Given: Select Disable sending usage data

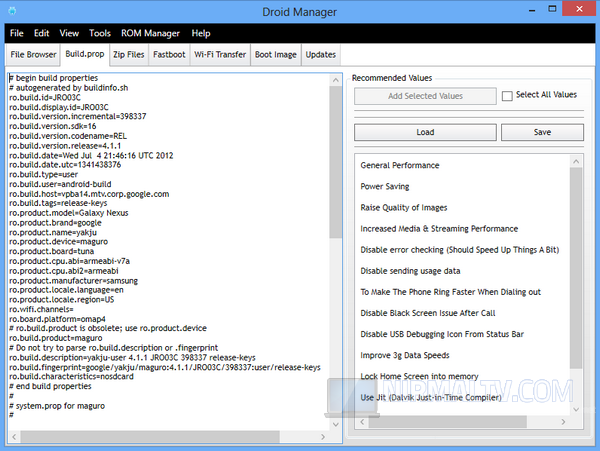Looking at the screenshot, I should [x=410, y=271].
